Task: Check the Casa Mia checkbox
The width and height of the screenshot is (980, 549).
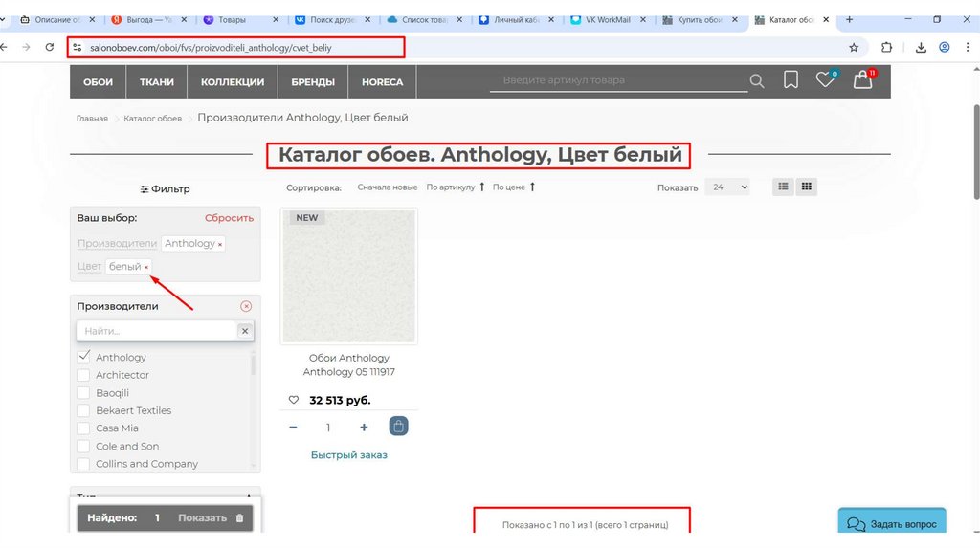Action: [x=83, y=428]
